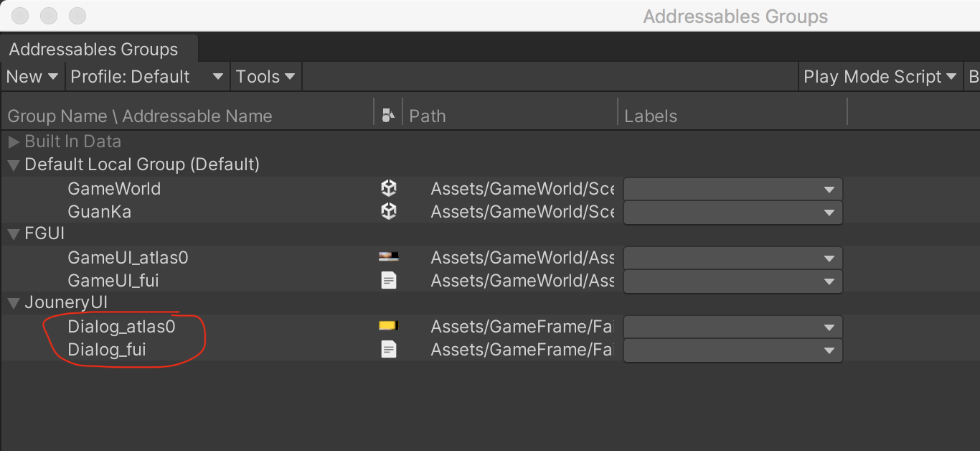This screenshot has height=451, width=980.
Task: Click the Unity scene icon beside GuanKa
Action: point(388,212)
